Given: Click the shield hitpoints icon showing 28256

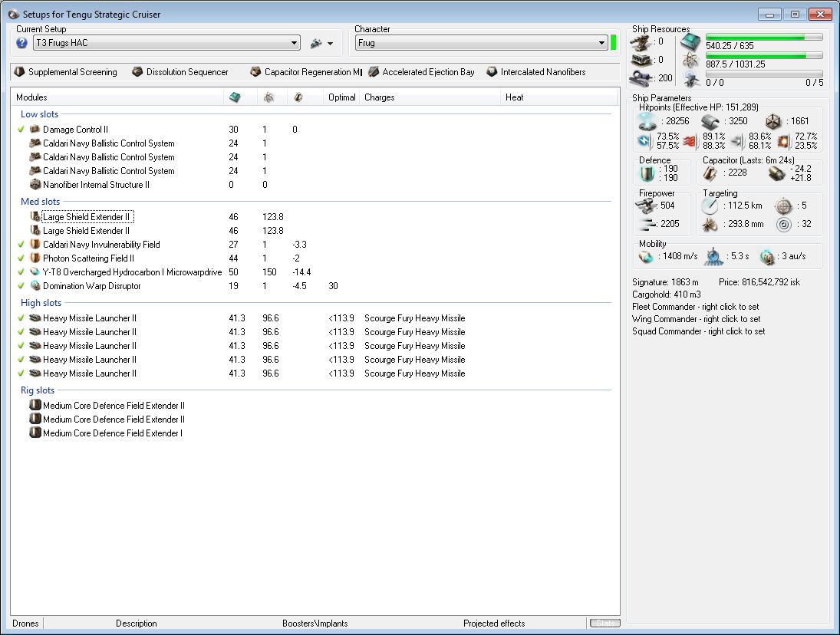Looking at the screenshot, I should [x=647, y=121].
